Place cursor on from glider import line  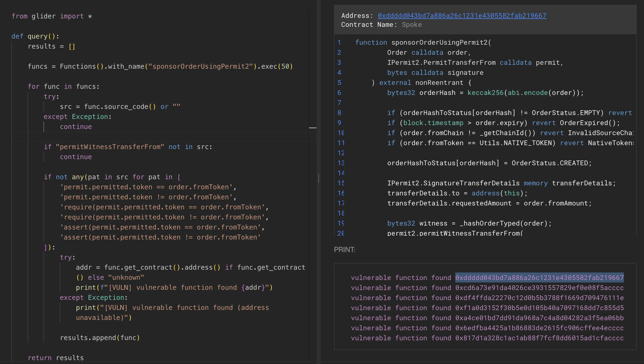(x=52, y=16)
